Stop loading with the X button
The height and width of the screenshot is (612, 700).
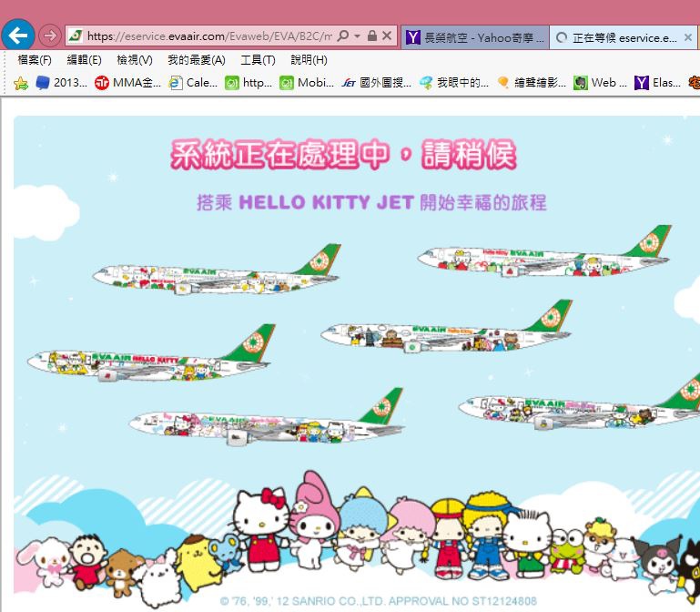[387, 36]
